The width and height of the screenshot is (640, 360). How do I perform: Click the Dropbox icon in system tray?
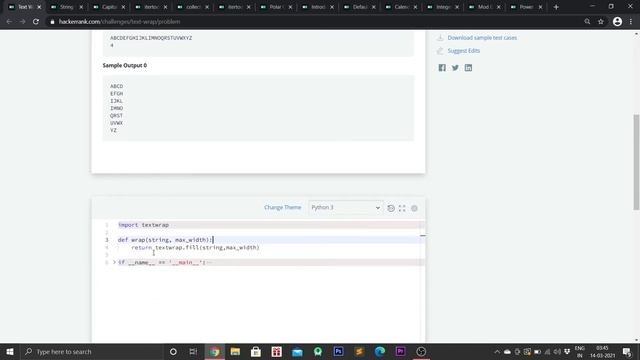(567, 351)
